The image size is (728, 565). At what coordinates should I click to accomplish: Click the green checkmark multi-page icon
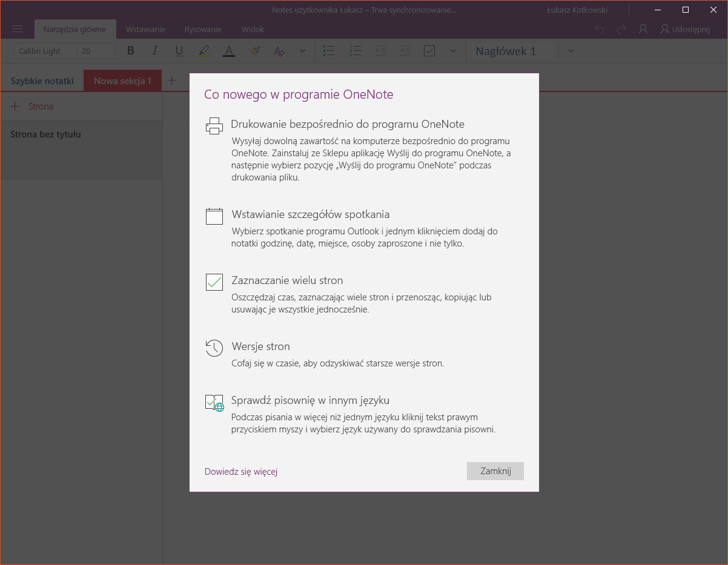(214, 282)
